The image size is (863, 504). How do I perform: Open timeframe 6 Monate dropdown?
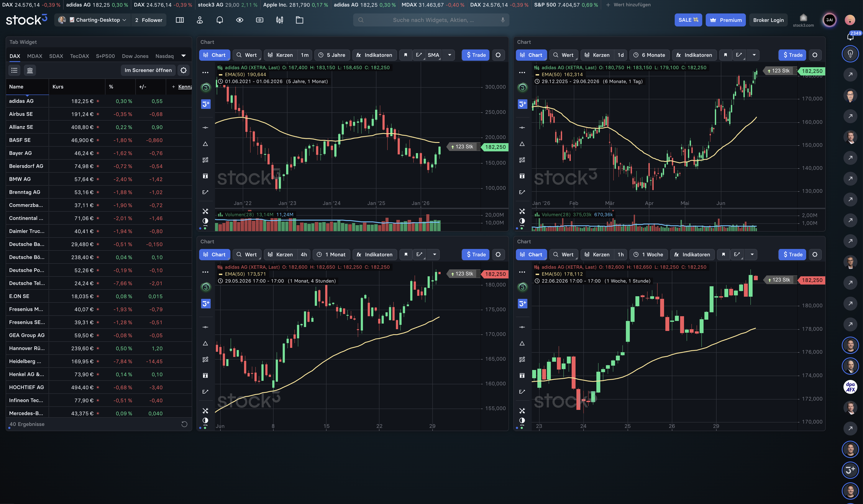650,55
